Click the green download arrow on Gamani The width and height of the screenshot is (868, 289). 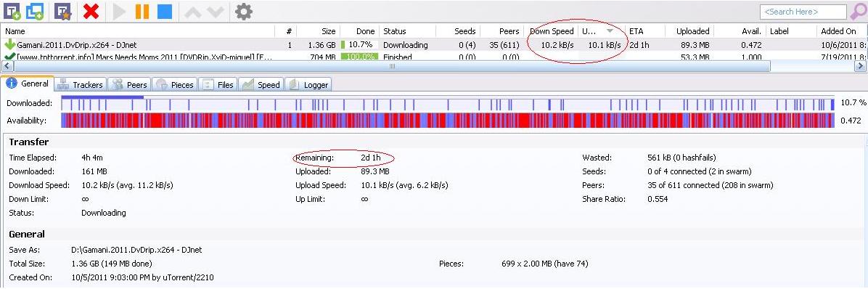pos(9,45)
